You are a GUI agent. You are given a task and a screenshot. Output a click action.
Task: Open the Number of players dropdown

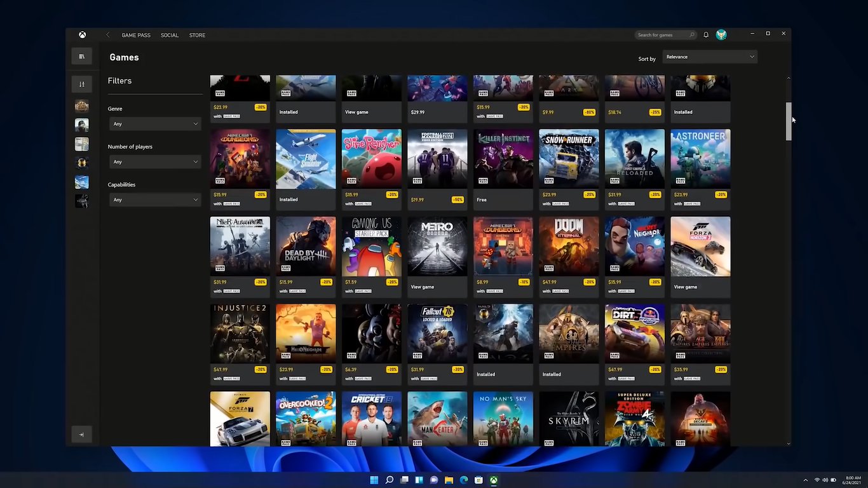(155, 161)
